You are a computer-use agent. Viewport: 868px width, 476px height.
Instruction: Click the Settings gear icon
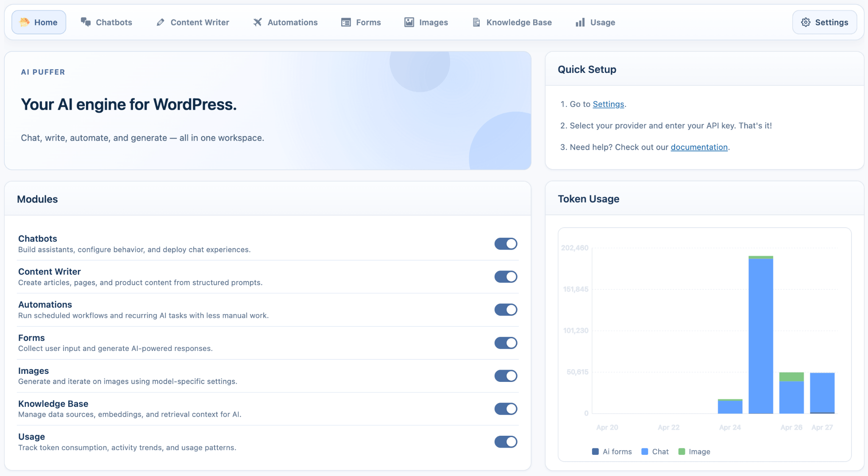pos(806,22)
